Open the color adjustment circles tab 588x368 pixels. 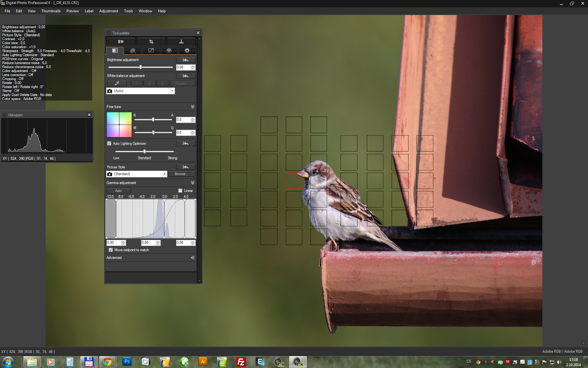pyautogui.click(x=169, y=51)
